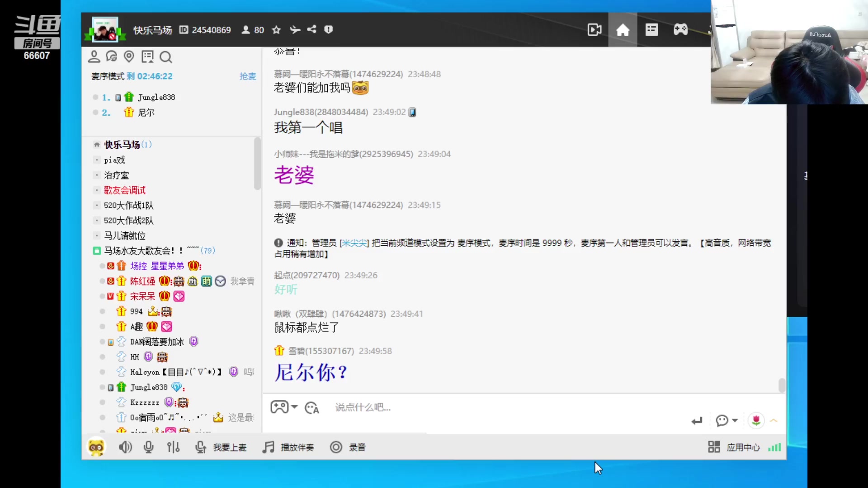The height and width of the screenshot is (488, 868).
Task: Click the webcam overlay thumbnail
Action: pos(789,52)
